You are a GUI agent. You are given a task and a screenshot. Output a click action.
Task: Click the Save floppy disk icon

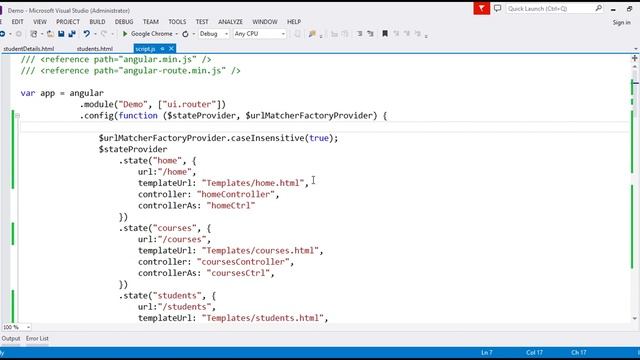pyautogui.click(x=61, y=34)
